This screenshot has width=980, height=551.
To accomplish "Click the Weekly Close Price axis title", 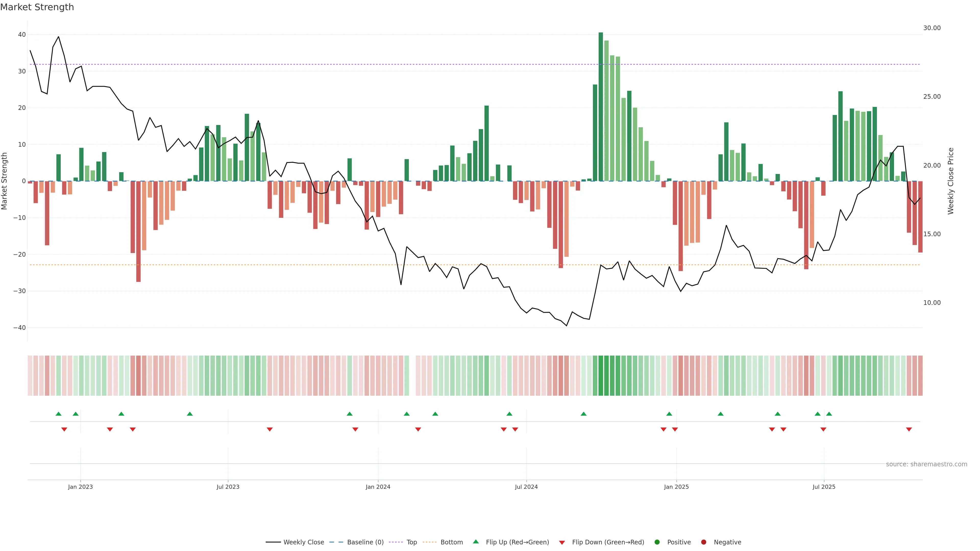I will (x=951, y=181).
